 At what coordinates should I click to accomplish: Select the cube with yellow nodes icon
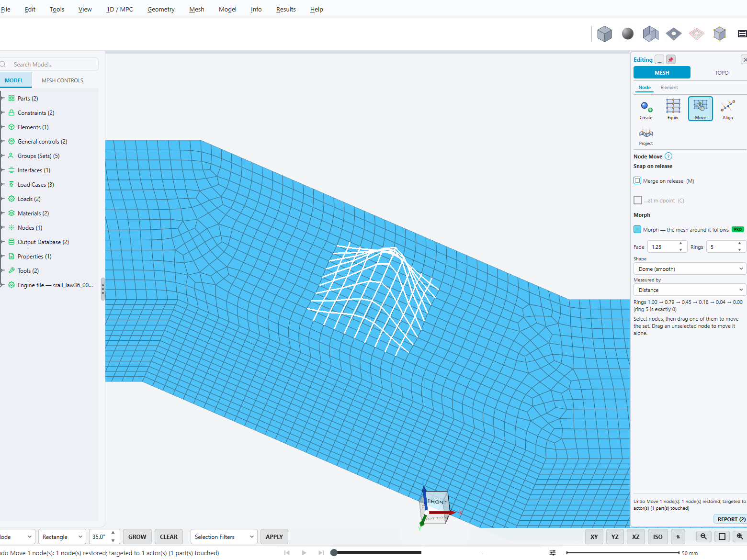(719, 34)
